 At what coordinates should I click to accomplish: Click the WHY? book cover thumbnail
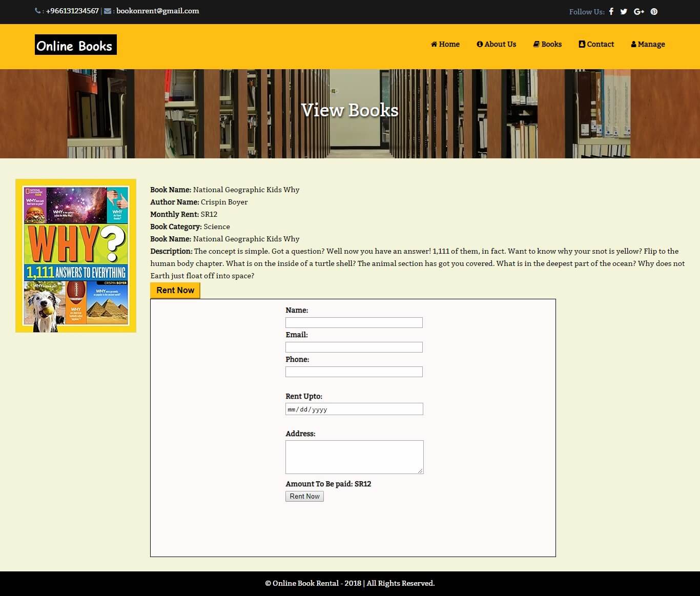[76, 256]
